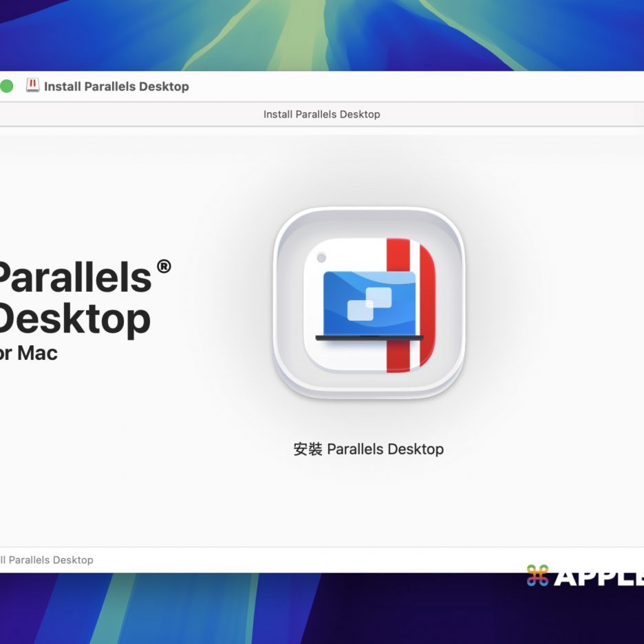Click the colorful command symbol in the watermark

pos(537,576)
